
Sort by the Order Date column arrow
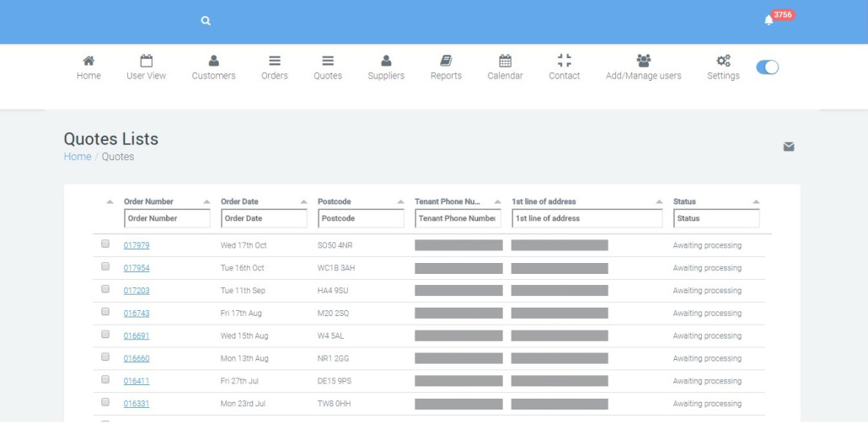coord(303,202)
